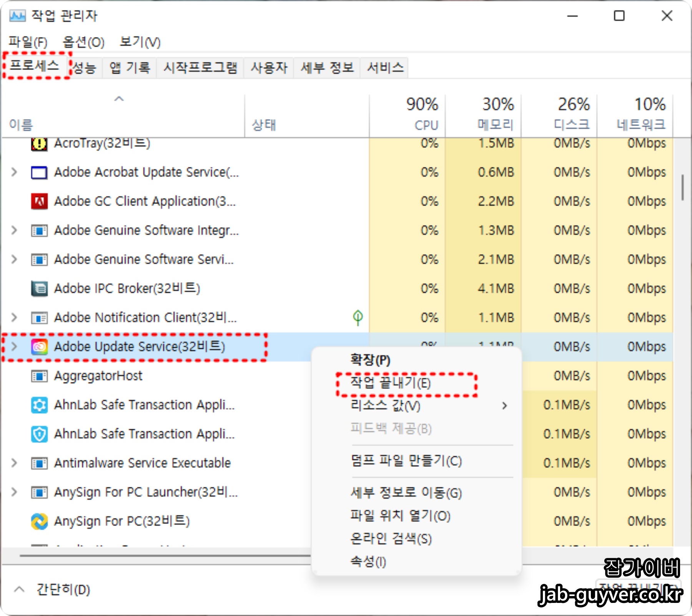Click the Adobe IPC Broker icon
Image resolution: width=692 pixels, height=616 pixels.
point(39,289)
